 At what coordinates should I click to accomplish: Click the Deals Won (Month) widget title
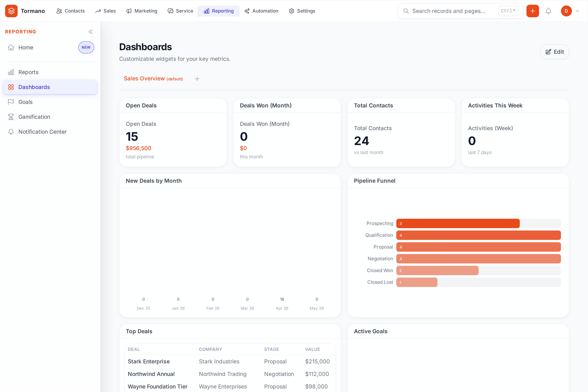pyautogui.click(x=266, y=105)
